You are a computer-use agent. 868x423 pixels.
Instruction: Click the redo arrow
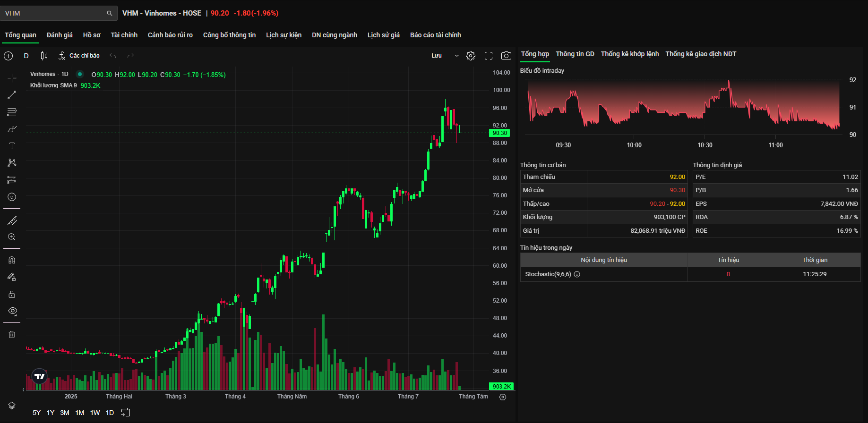point(131,56)
